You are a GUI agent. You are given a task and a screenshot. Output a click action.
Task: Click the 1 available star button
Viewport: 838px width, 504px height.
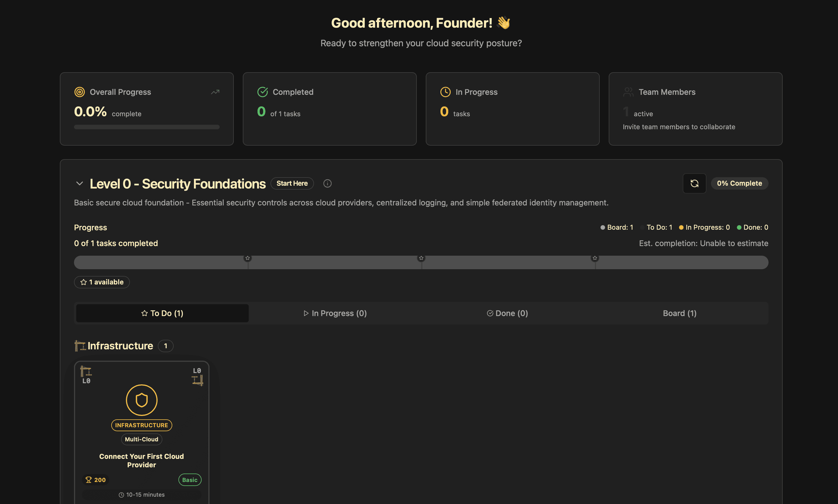[102, 282]
